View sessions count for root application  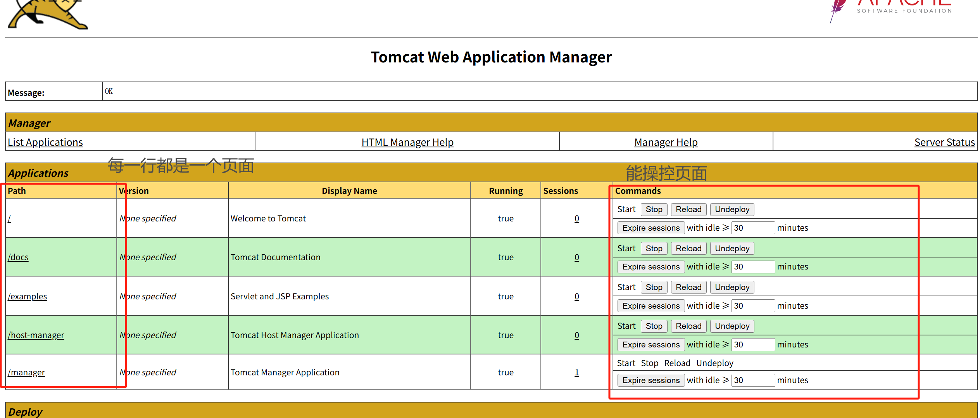click(x=577, y=218)
